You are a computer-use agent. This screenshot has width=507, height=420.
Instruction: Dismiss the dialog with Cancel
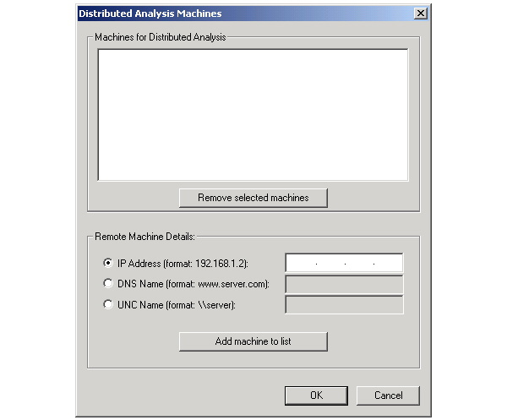coord(388,395)
